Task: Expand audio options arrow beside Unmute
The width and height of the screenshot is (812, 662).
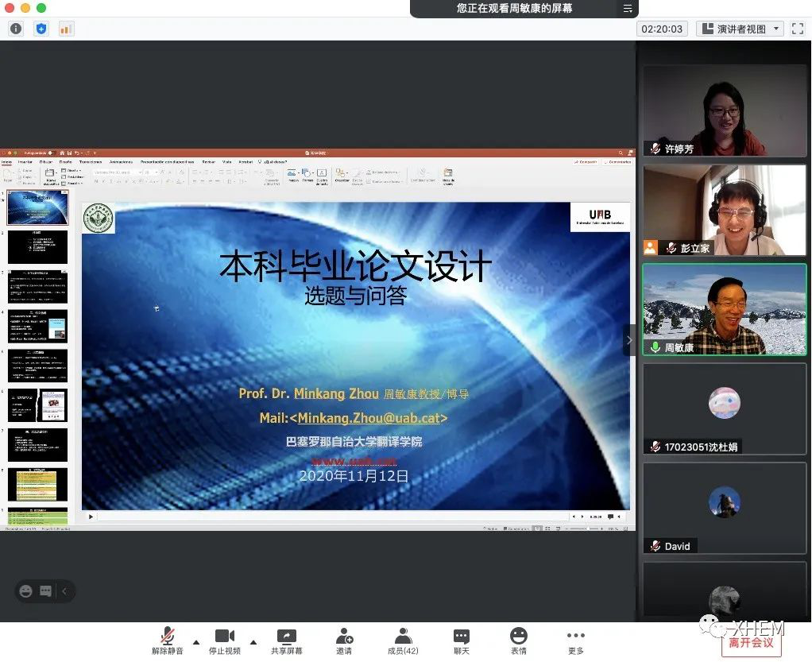Action: (196, 641)
